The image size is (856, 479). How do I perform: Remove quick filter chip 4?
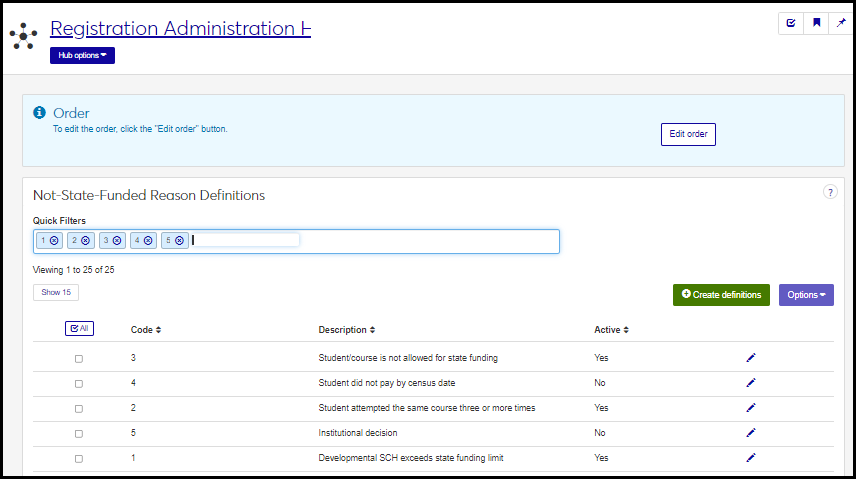pyautogui.click(x=148, y=240)
